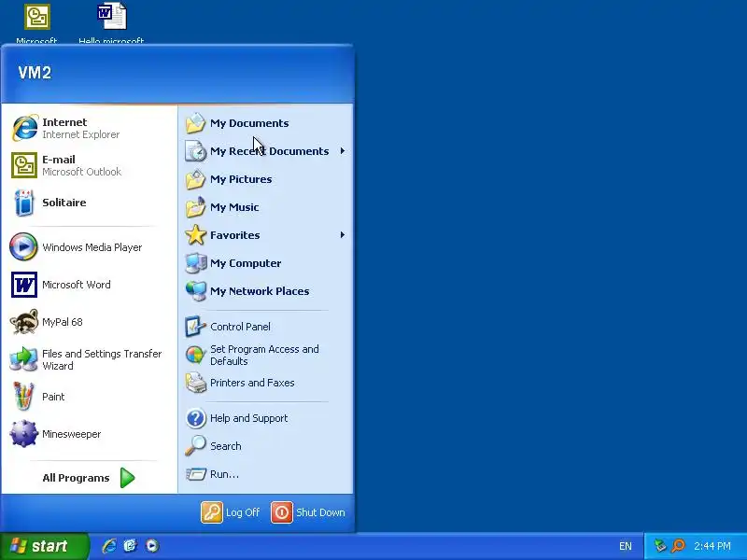
Task: Open Help and Support
Action: pyautogui.click(x=265, y=418)
